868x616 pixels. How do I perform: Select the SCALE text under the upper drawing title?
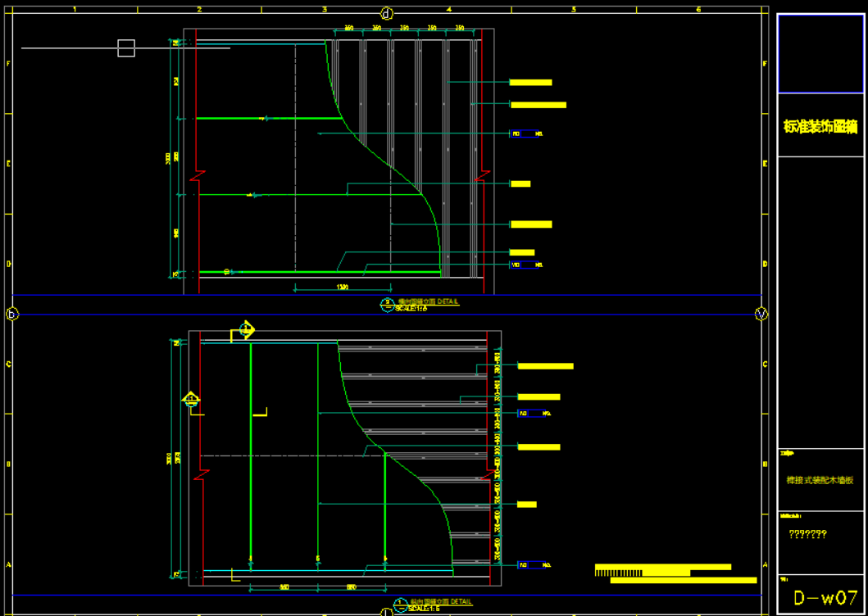411,308
